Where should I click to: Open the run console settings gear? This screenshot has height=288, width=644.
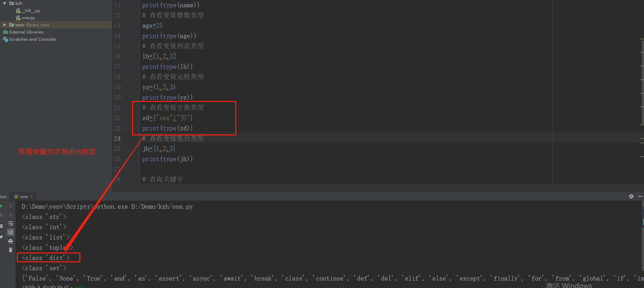[631, 196]
